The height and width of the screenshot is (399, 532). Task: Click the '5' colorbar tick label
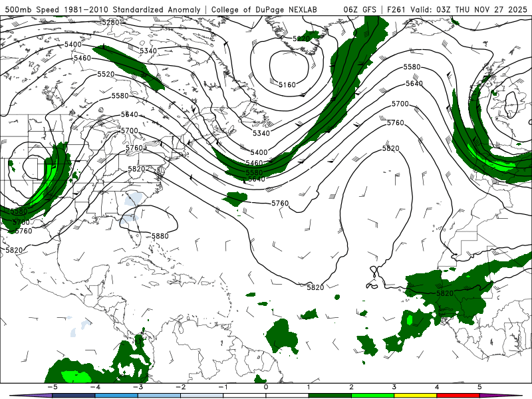479,387
